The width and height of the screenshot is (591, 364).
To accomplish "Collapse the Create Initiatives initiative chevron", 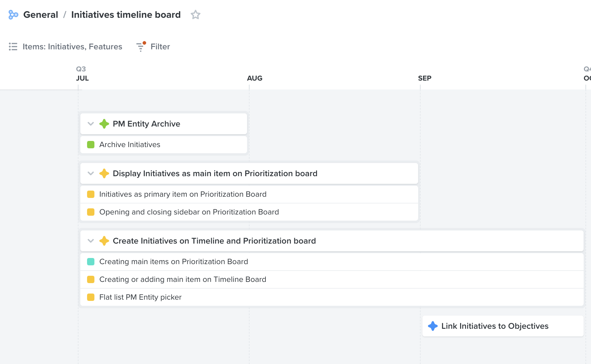I will (90, 241).
